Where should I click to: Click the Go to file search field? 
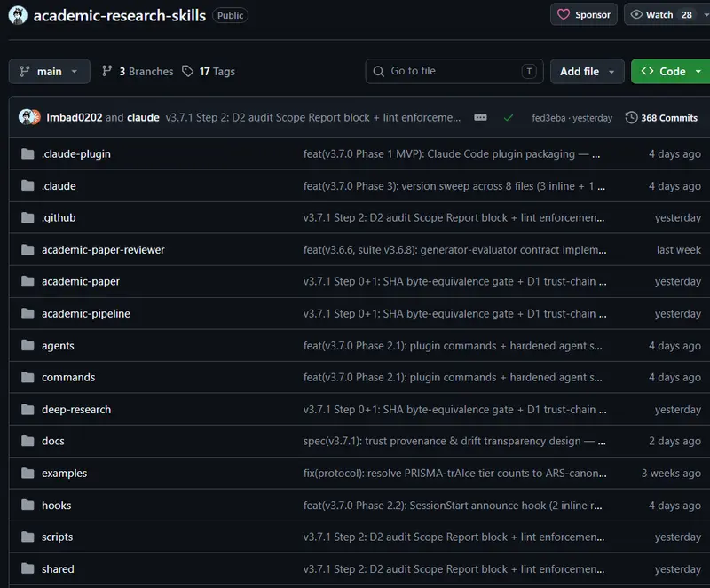click(454, 71)
